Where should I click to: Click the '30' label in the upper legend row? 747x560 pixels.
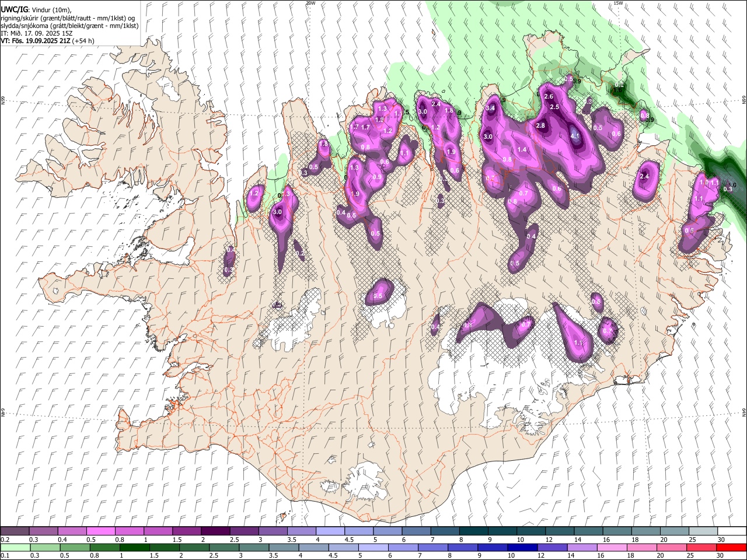[721, 540]
